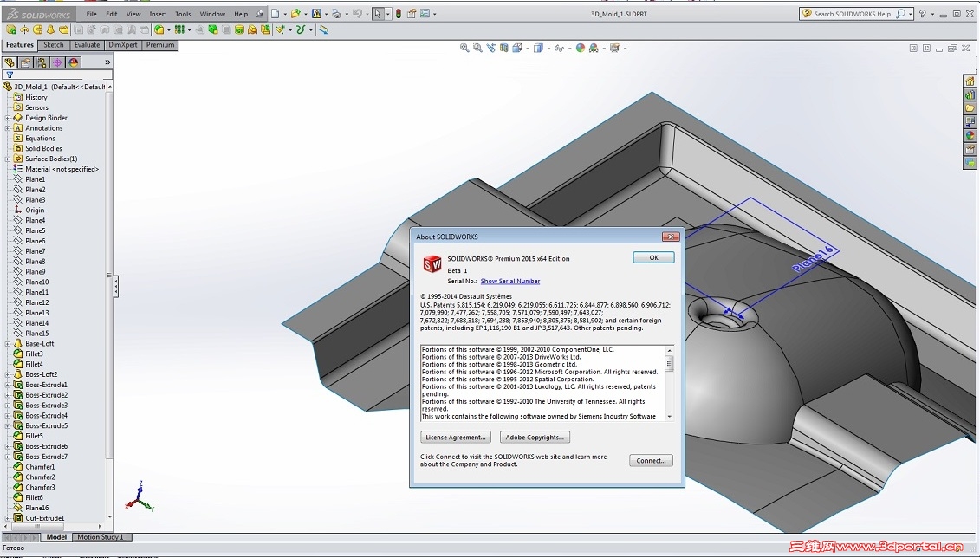Open the Reference Geometry dropdown arrow
Image resolution: width=980 pixels, height=558 pixels.
[290, 29]
